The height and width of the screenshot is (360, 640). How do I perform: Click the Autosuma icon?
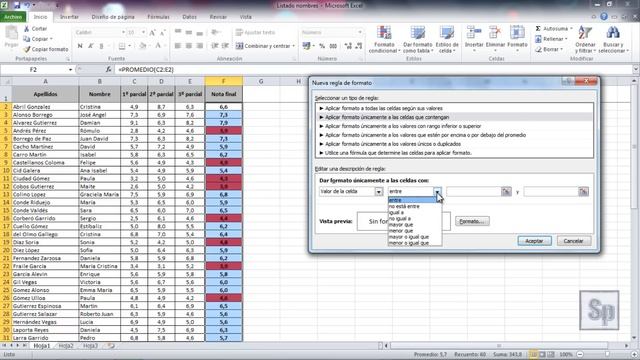point(538,29)
